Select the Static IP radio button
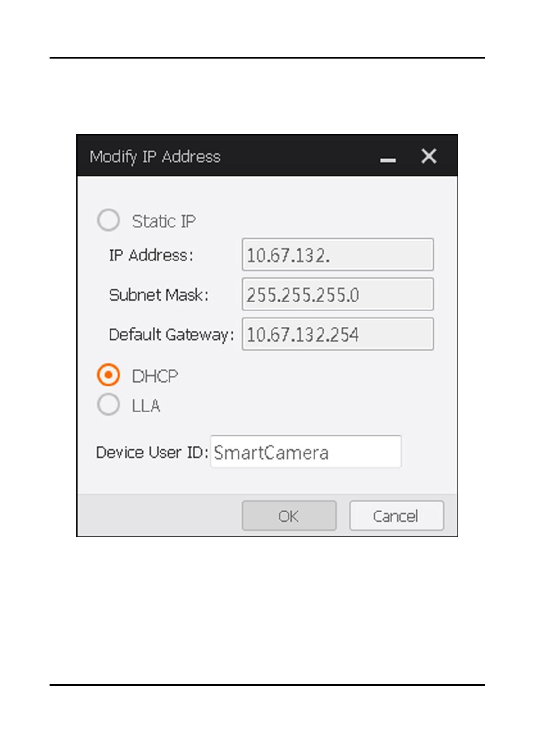Screen dimensions: 535x756 (108, 220)
